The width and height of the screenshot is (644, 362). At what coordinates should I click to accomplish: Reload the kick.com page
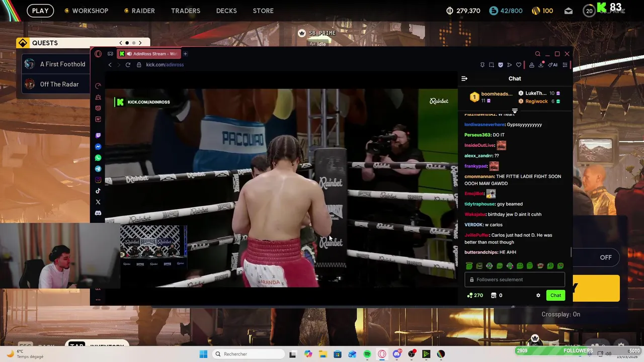tap(128, 65)
